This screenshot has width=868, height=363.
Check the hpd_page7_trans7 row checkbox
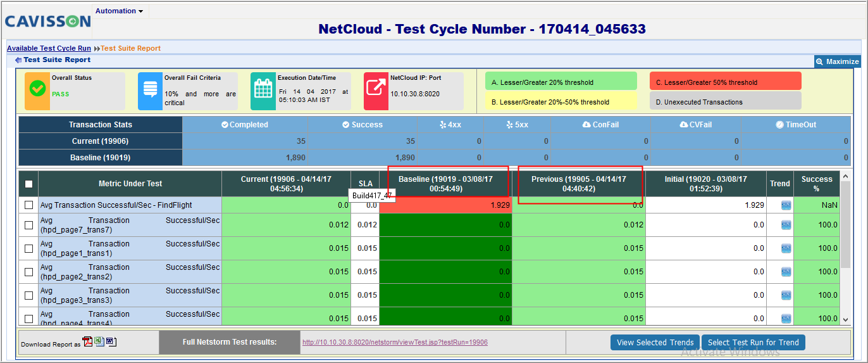(28, 225)
